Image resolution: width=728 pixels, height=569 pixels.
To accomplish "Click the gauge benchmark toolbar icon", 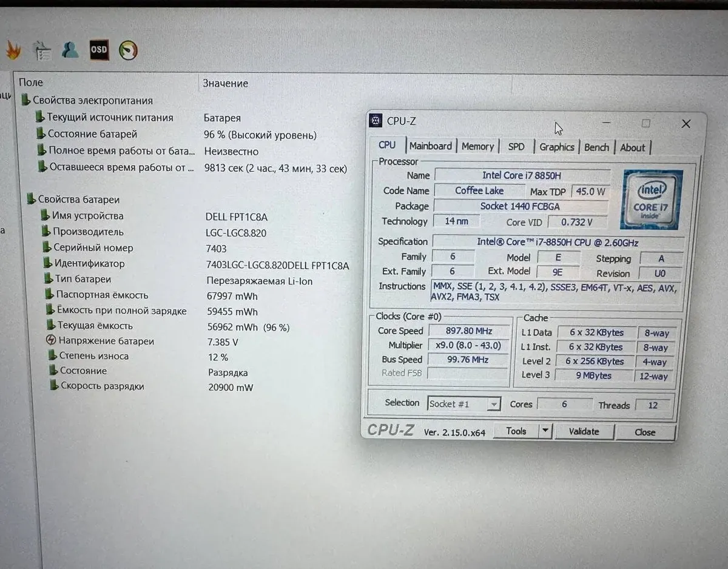I will [x=127, y=50].
